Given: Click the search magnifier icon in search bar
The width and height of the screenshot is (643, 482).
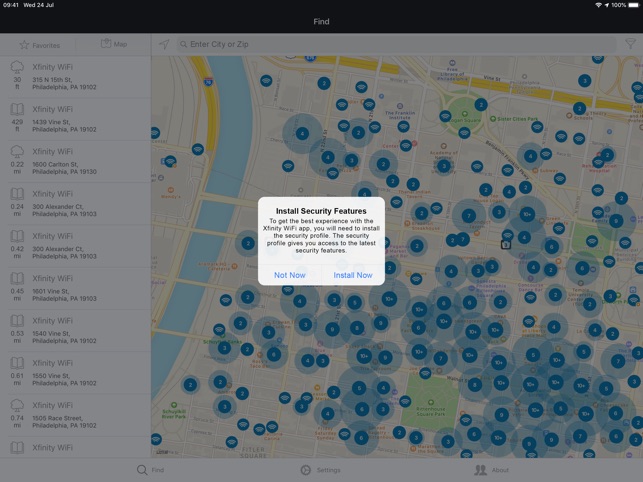Looking at the screenshot, I should tap(183, 44).
